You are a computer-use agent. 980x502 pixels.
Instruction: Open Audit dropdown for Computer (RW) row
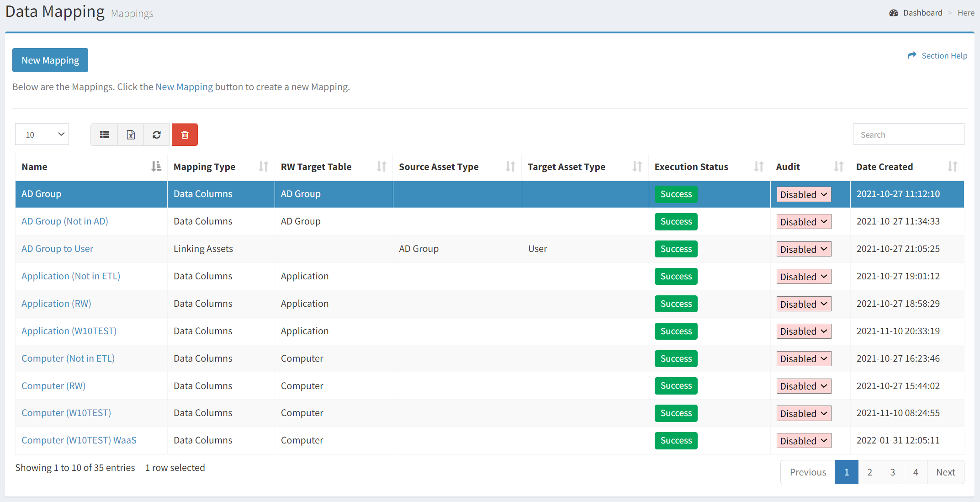click(803, 385)
